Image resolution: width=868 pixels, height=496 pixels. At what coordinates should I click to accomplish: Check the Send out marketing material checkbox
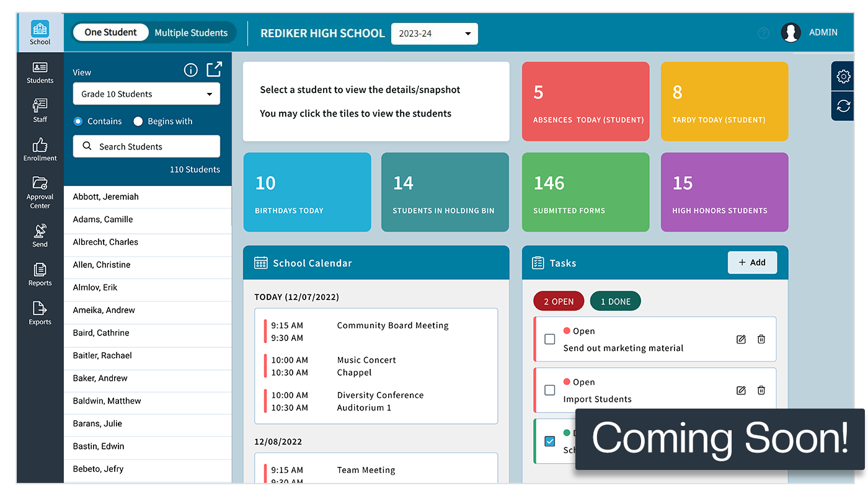tap(549, 339)
